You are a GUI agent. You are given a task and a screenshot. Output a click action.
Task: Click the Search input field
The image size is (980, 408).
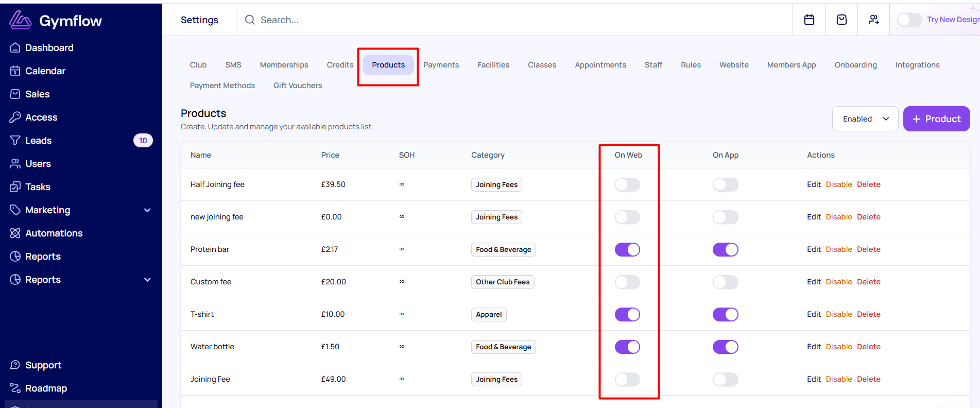pos(515,20)
